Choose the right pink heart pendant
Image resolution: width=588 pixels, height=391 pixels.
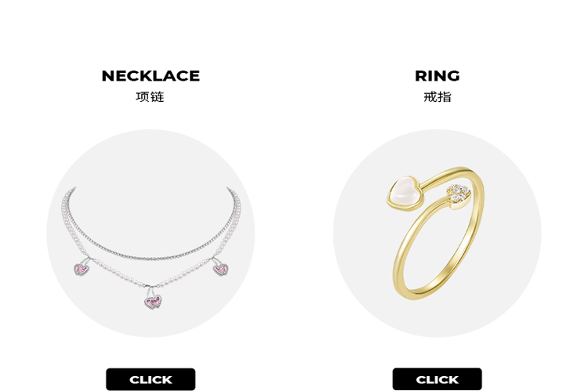click(x=220, y=270)
